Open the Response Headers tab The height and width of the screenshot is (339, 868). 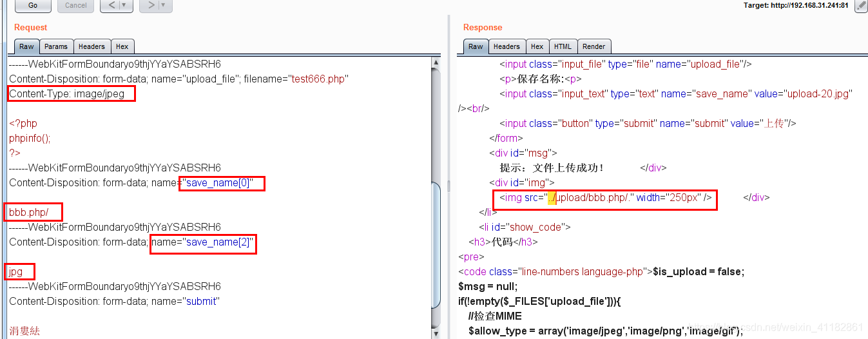pos(506,46)
